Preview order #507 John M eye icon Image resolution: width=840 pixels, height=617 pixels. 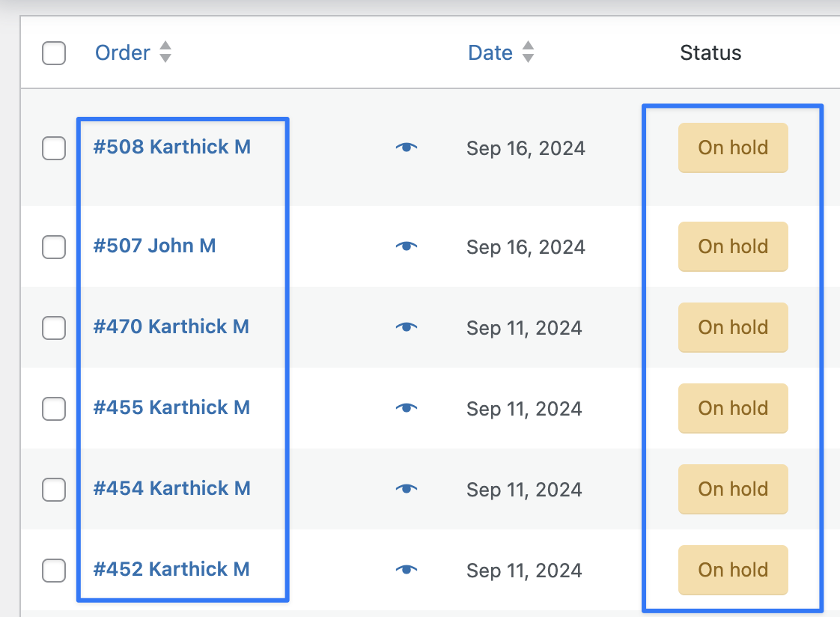point(406,246)
